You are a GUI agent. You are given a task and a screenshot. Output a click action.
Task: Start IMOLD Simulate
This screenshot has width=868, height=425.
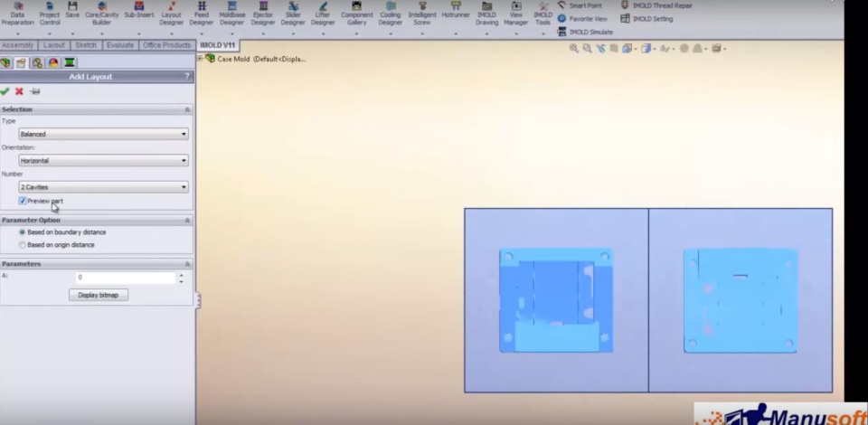(x=585, y=32)
